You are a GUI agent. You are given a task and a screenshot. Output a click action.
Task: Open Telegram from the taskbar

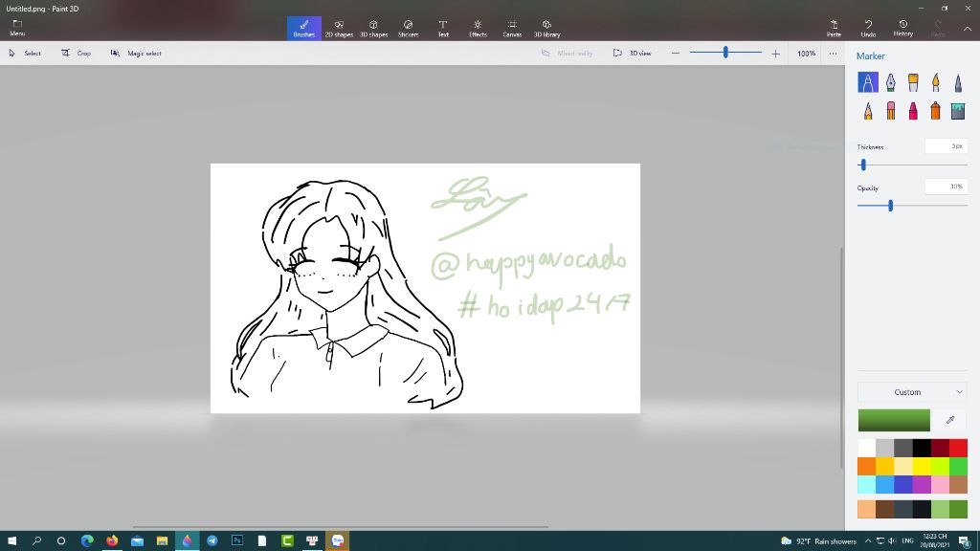(x=212, y=540)
